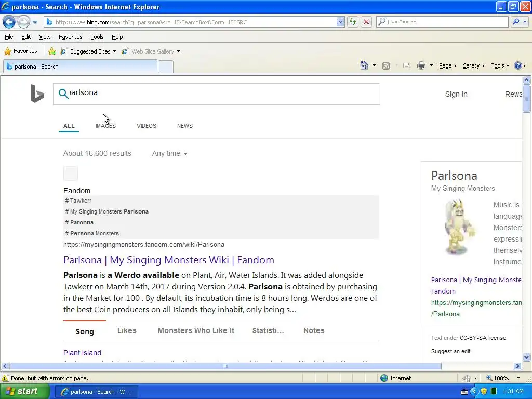Click the horizontal scrollbar right arrow
The height and width of the screenshot is (399, 532).
pos(517,366)
